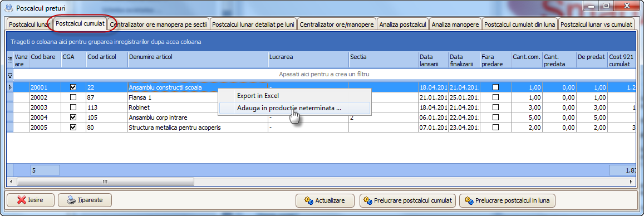Toggle CGA checkbox for row 20005
This screenshot has height=216, width=644.
pyautogui.click(x=73, y=127)
